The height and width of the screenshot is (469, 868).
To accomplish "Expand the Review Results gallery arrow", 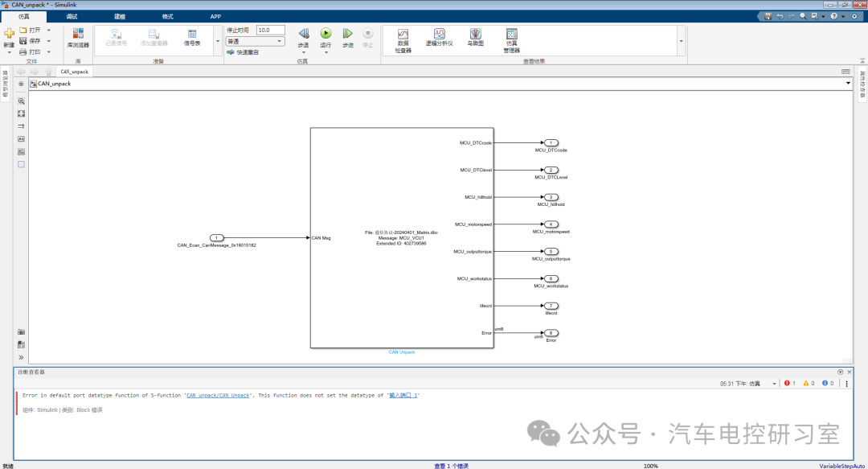I will coord(682,40).
